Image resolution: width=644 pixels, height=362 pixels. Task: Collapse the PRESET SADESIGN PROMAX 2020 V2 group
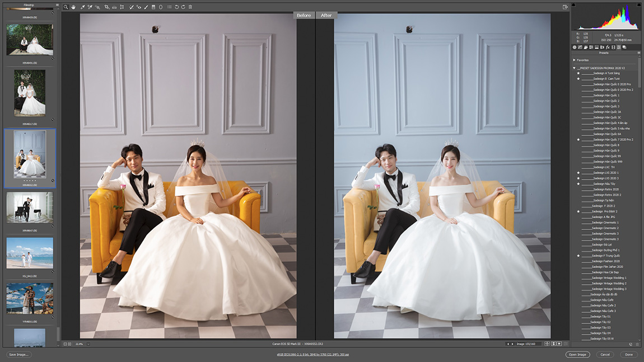[x=574, y=68]
